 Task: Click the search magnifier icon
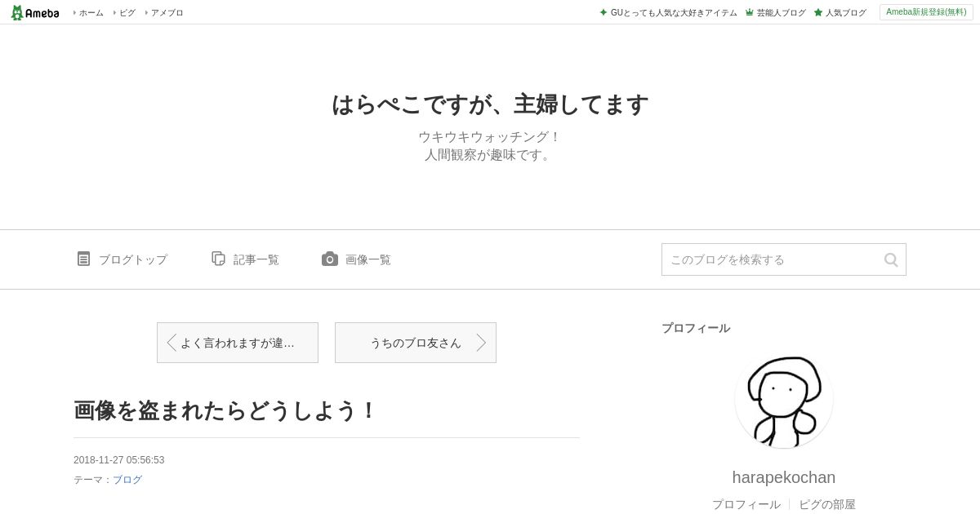click(891, 259)
